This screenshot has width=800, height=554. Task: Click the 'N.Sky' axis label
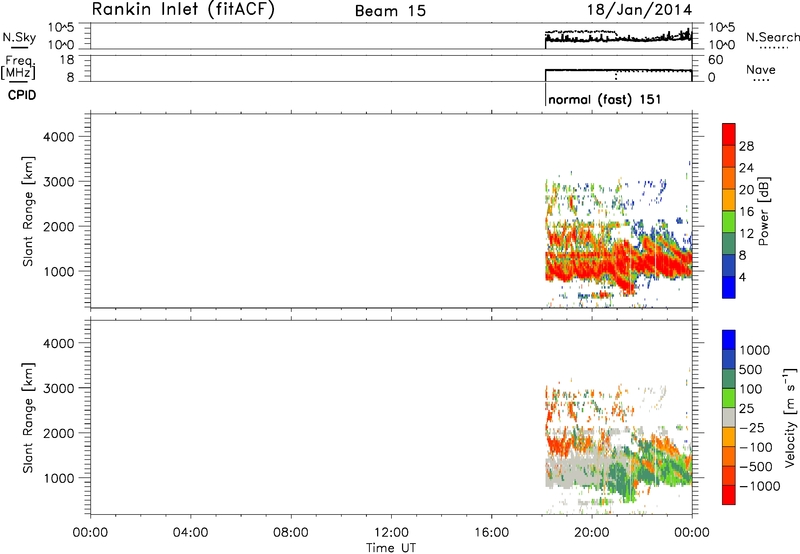tap(19, 37)
